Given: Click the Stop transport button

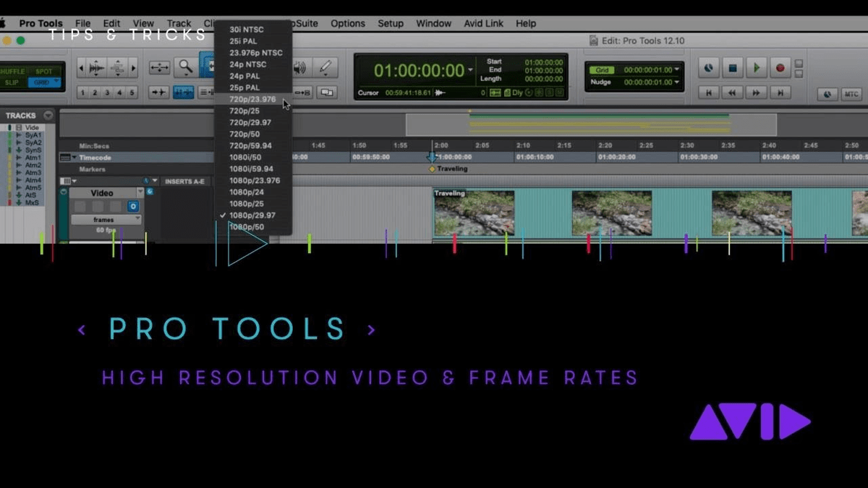Looking at the screenshot, I should pyautogui.click(x=732, y=68).
